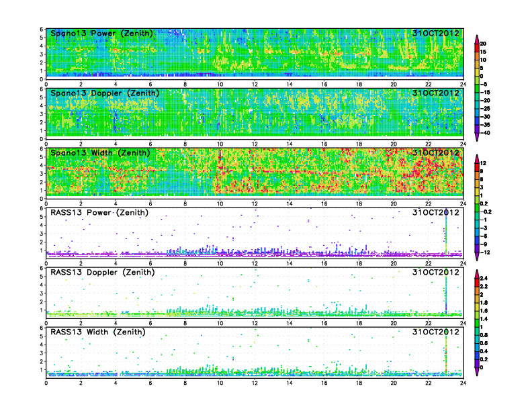Click the "Spano13 Width (Zenith)" panel title

pos(100,153)
